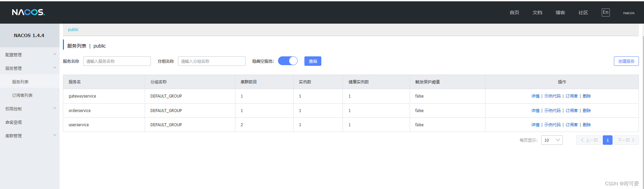644x189 pixels.
Task: Open 订阅者 for userservice
Action: tap(572, 125)
